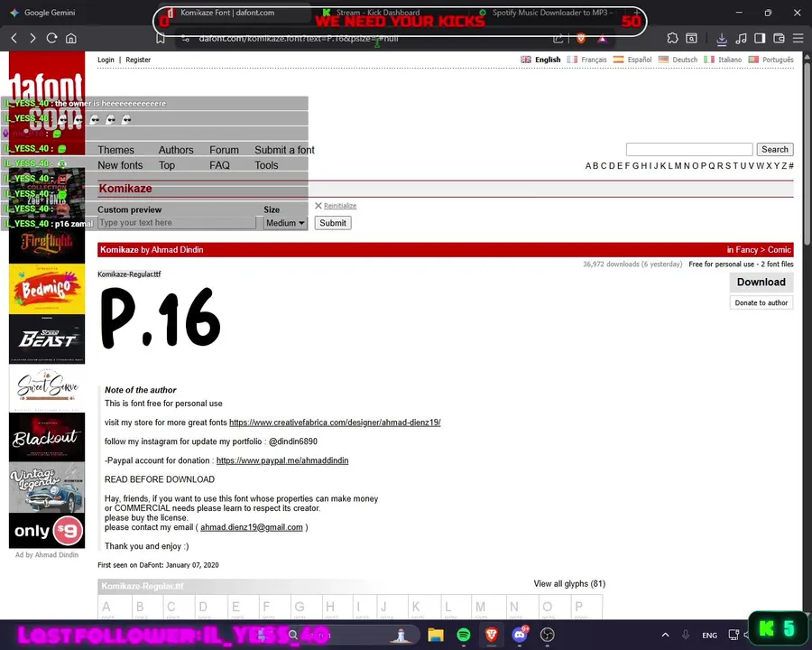This screenshot has width=812, height=650.
Task: Open the browser home page icon
Action: (x=71, y=38)
